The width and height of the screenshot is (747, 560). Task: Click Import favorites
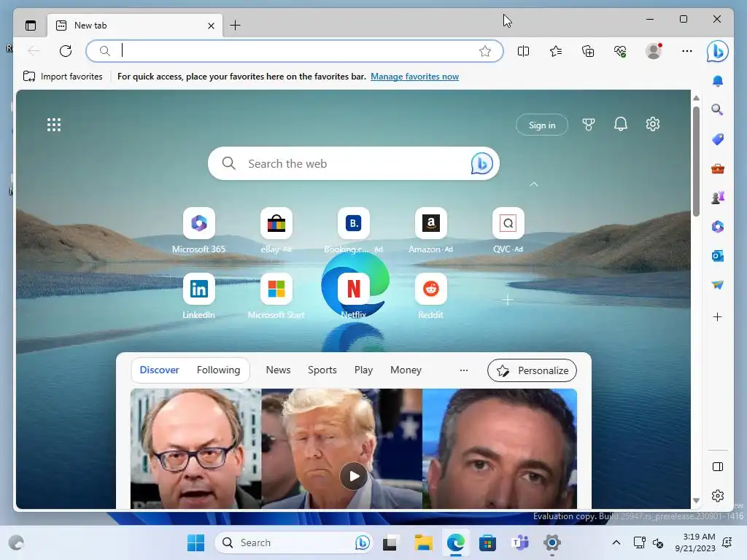coord(63,76)
